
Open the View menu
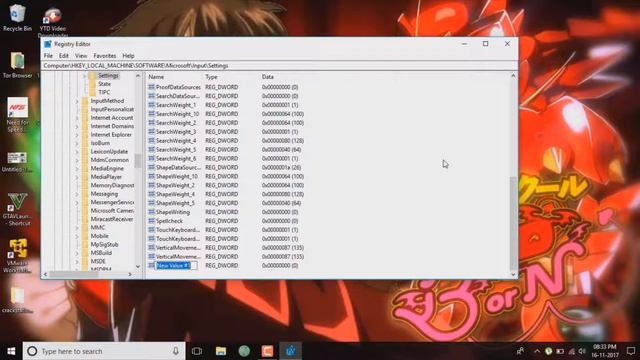pyautogui.click(x=81, y=56)
